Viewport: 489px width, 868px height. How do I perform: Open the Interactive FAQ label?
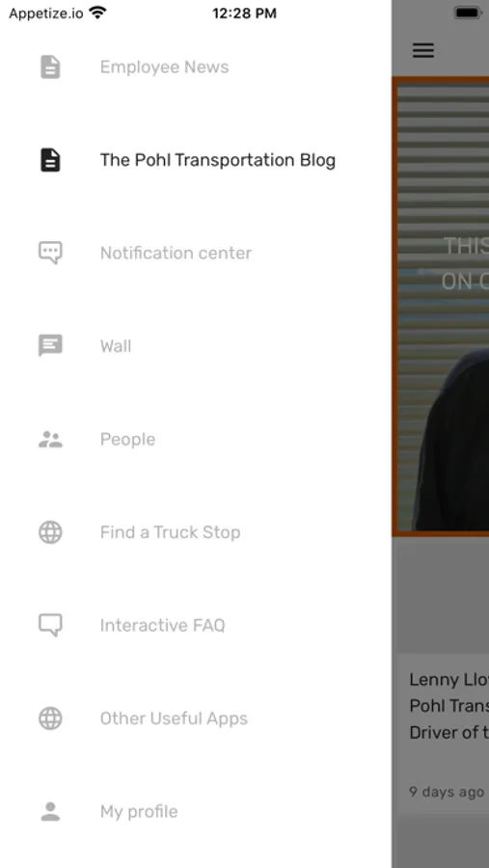(x=163, y=626)
